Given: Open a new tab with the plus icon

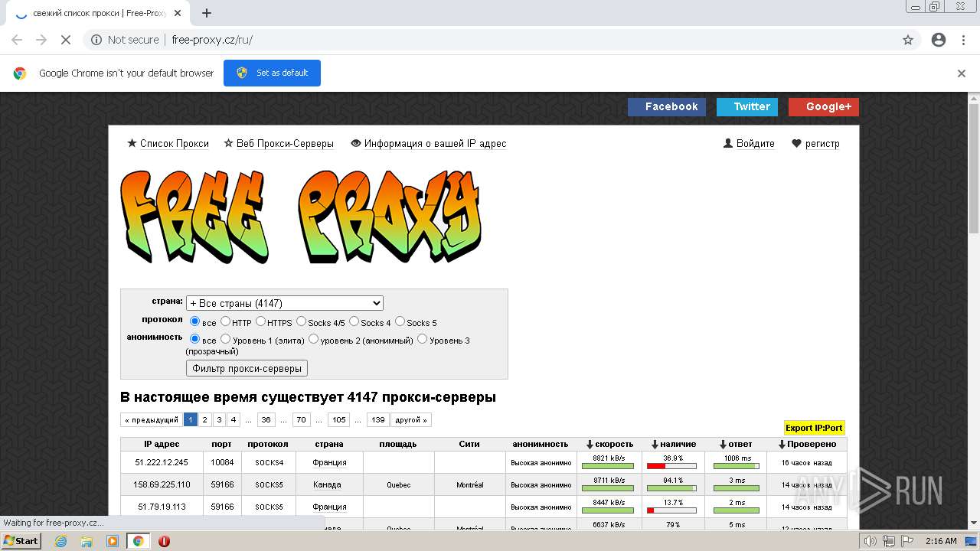Looking at the screenshot, I should (x=207, y=13).
